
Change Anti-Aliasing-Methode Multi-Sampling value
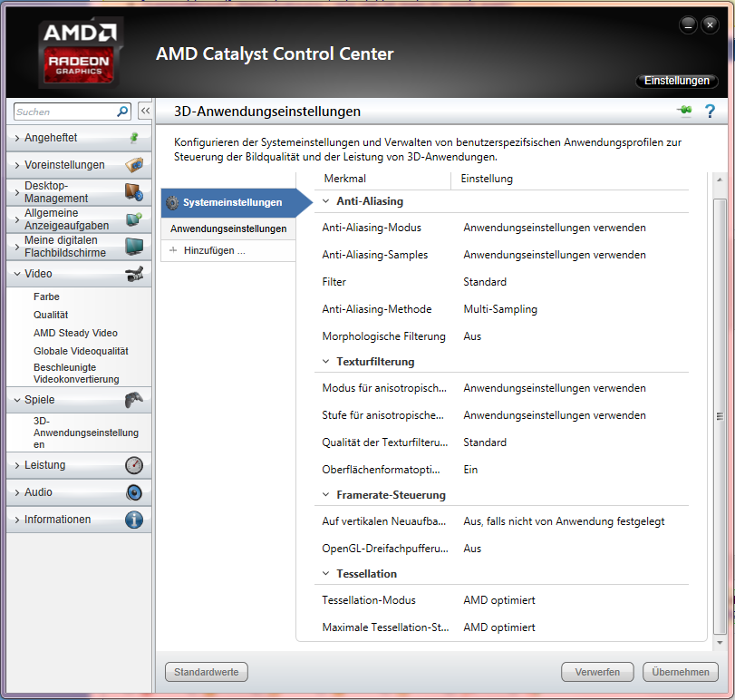point(500,309)
